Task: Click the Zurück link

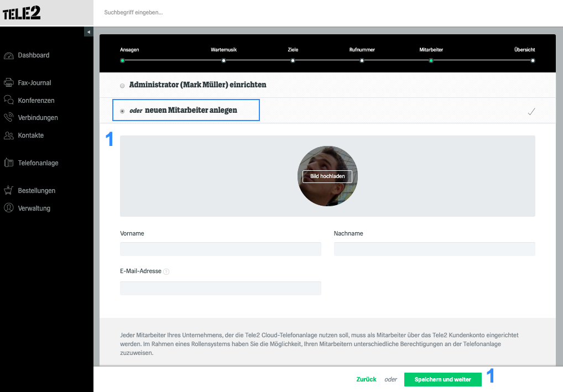Action: (x=366, y=379)
